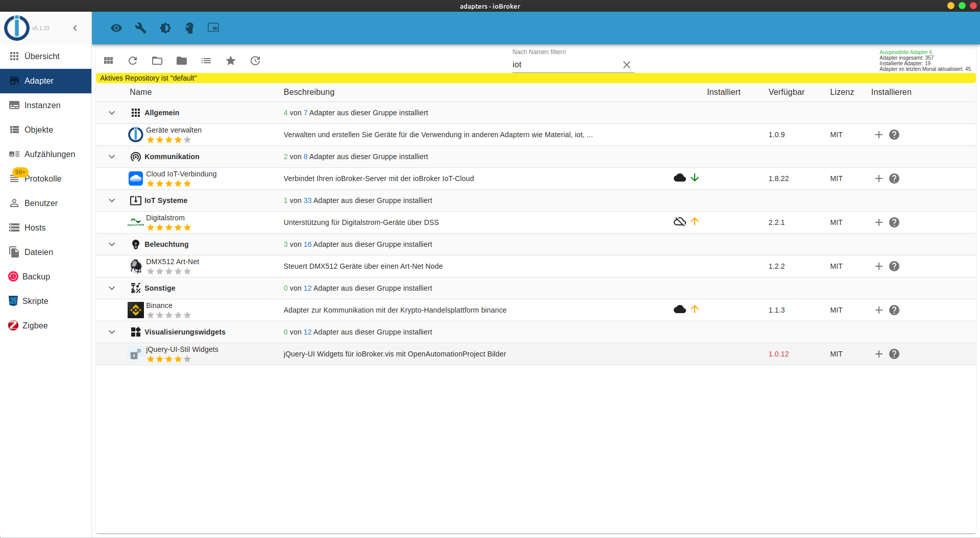
Task: Open Benutzer in the sidebar
Action: pyautogui.click(x=46, y=203)
